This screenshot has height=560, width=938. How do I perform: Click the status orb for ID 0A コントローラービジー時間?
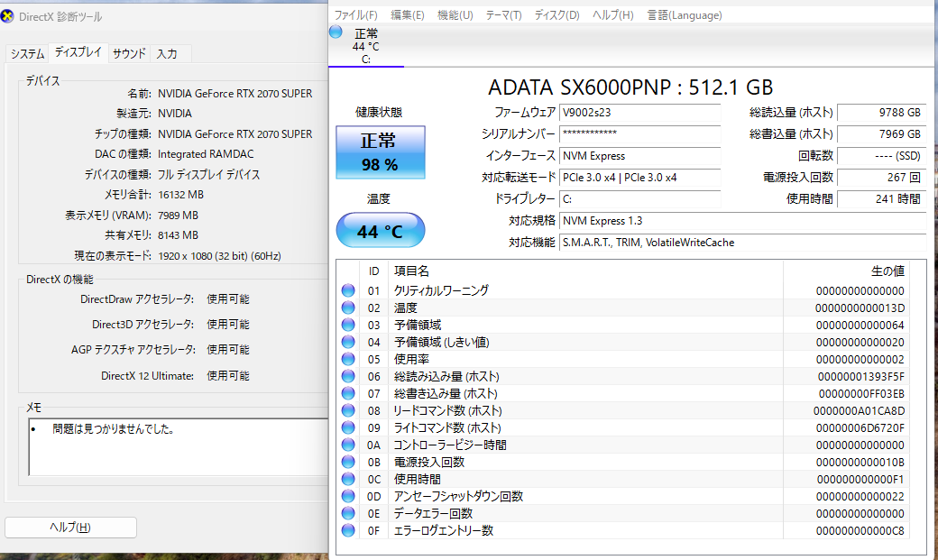point(348,445)
